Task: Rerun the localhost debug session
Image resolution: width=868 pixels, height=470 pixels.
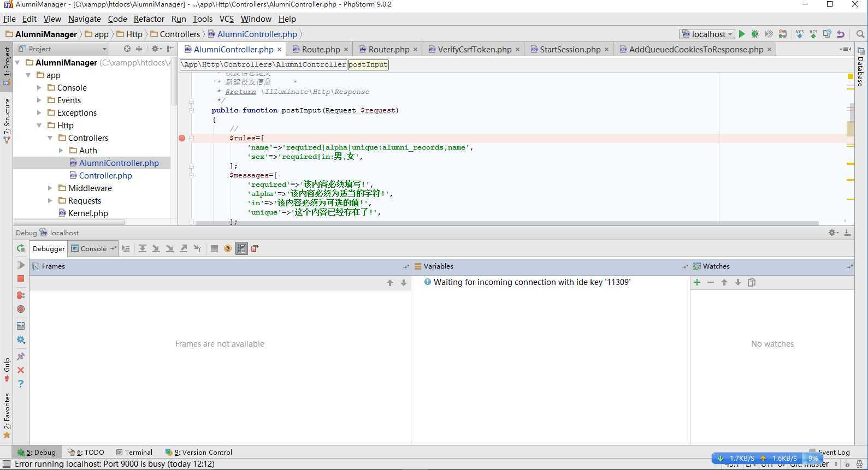Action: click(21, 248)
